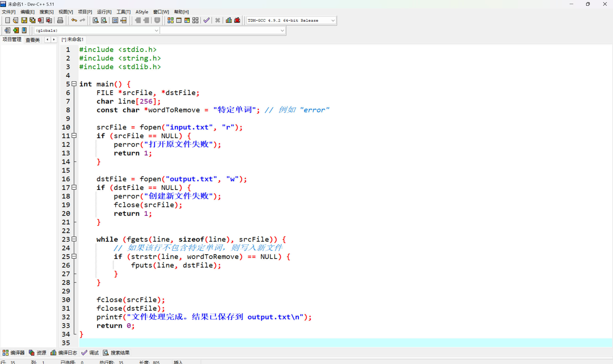Open the TDM-GCC compiler selection dropdown
The width and height of the screenshot is (613, 364).
(x=333, y=20)
